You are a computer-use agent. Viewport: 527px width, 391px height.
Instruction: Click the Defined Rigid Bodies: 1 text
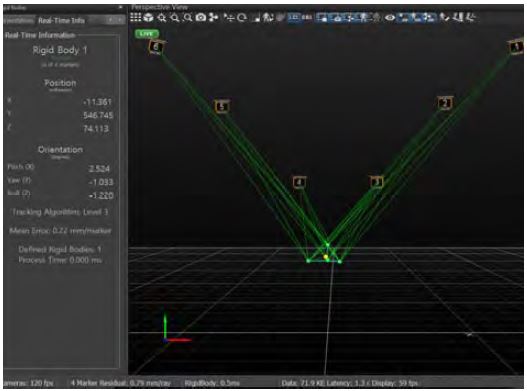[x=60, y=249]
